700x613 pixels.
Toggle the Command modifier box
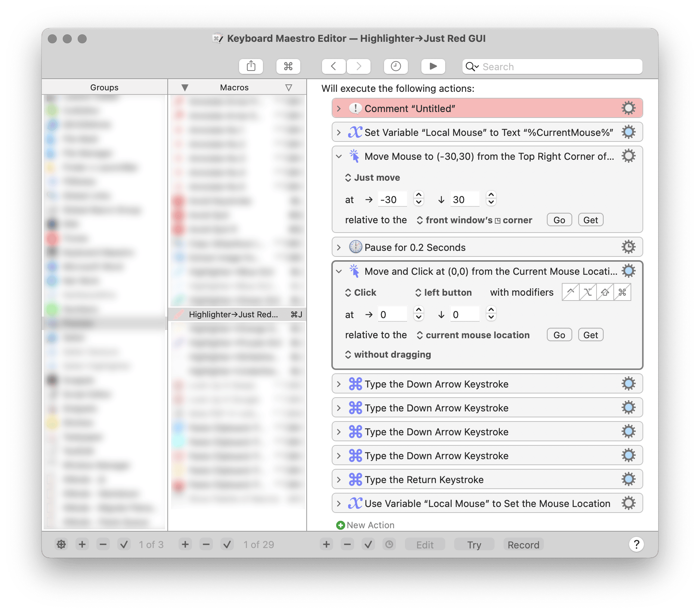pos(622,292)
